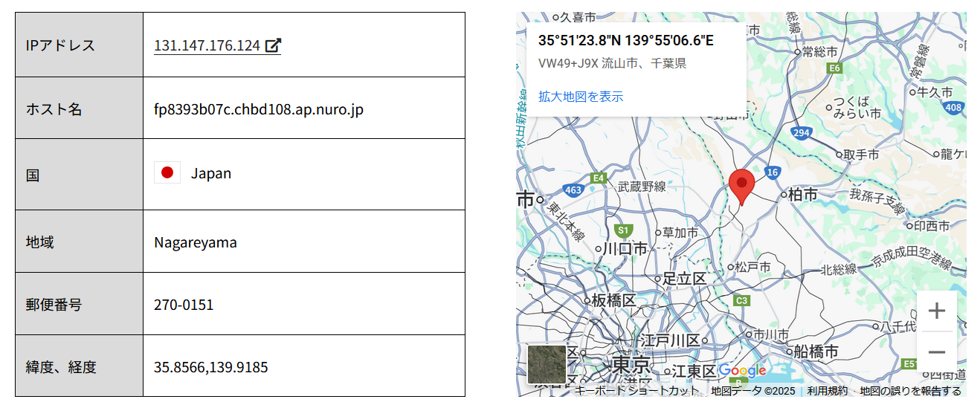Click route 16 shield on map
The height and width of the screenshot is (405, 980).
click(x=773, y=172)
